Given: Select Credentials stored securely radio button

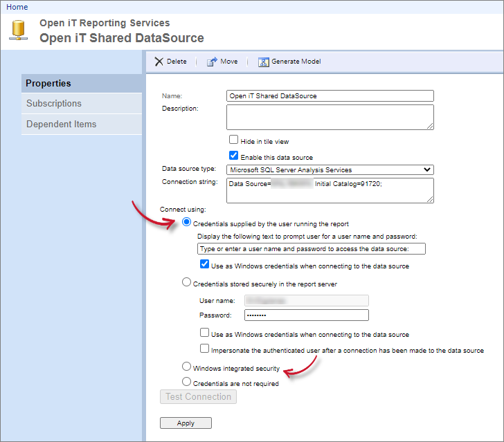Looking at the screenshot, I should (x=186, y=282).
